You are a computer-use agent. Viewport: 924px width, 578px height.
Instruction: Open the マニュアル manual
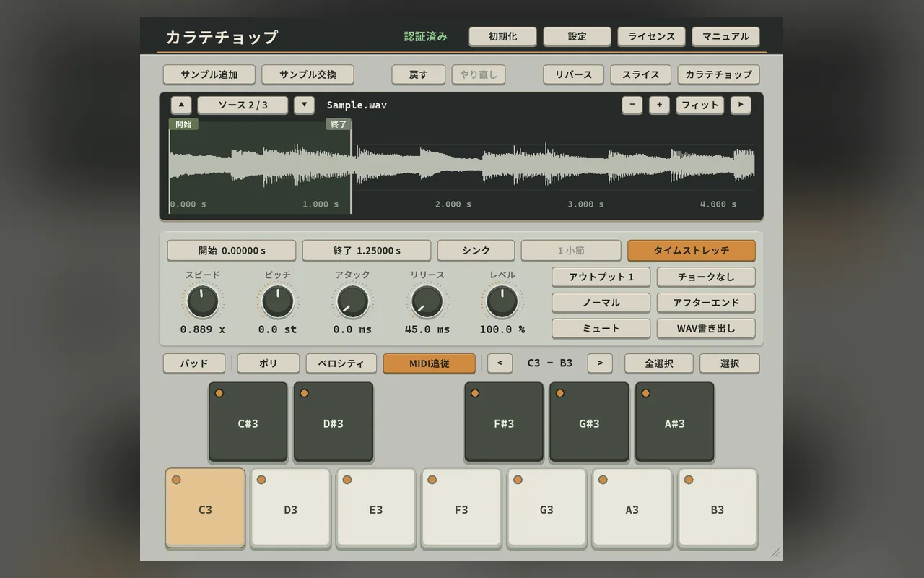(725, 36)
